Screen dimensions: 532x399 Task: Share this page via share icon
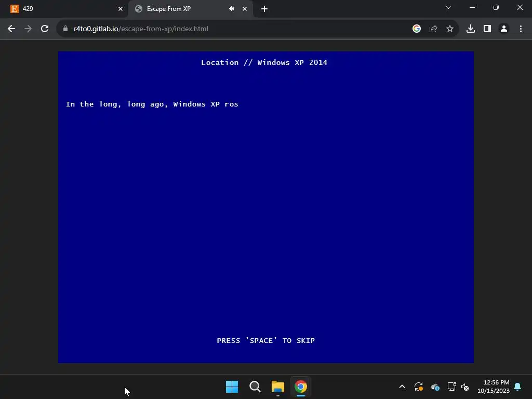pos(433,29)
